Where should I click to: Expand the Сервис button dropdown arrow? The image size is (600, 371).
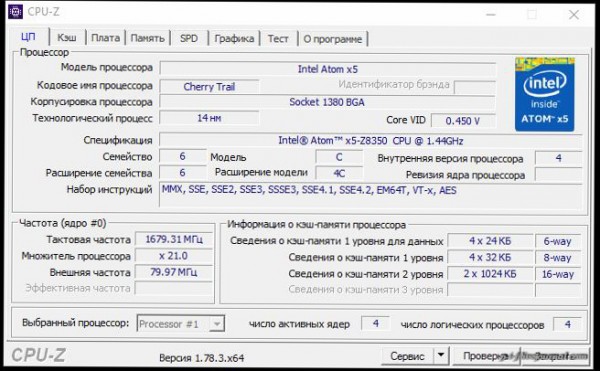tap(441, 355)
